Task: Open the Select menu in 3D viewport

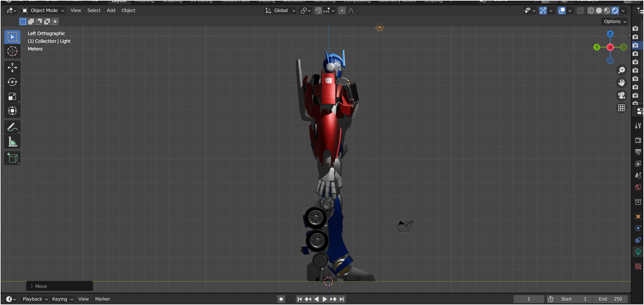Action: [94, 11]
